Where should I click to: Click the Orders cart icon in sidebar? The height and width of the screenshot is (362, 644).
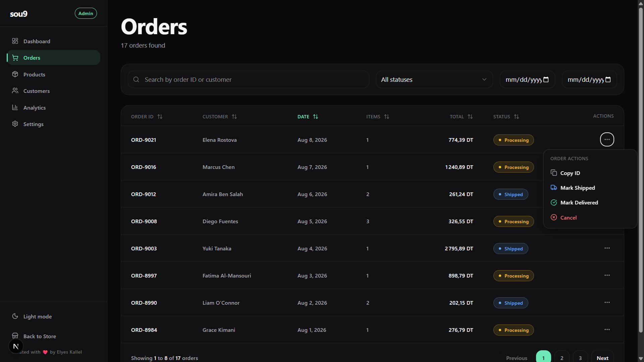coord(15,58)
